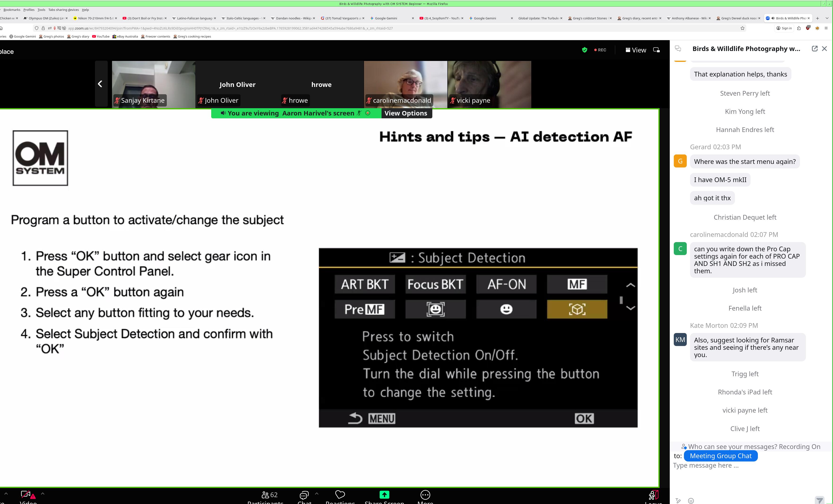833x504 pixels.
Task: Open the More options ellipsis
Action: (425, 495)
